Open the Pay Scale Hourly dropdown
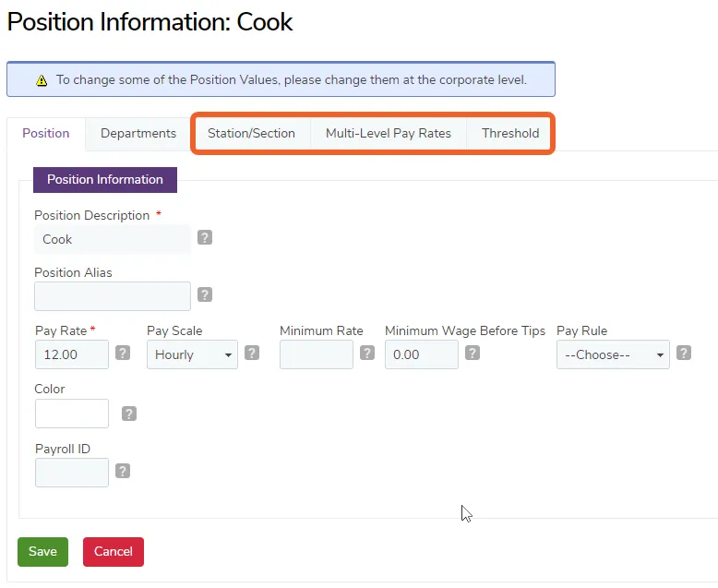Viewport: 718px width, 588px height. tap(192, 354)
